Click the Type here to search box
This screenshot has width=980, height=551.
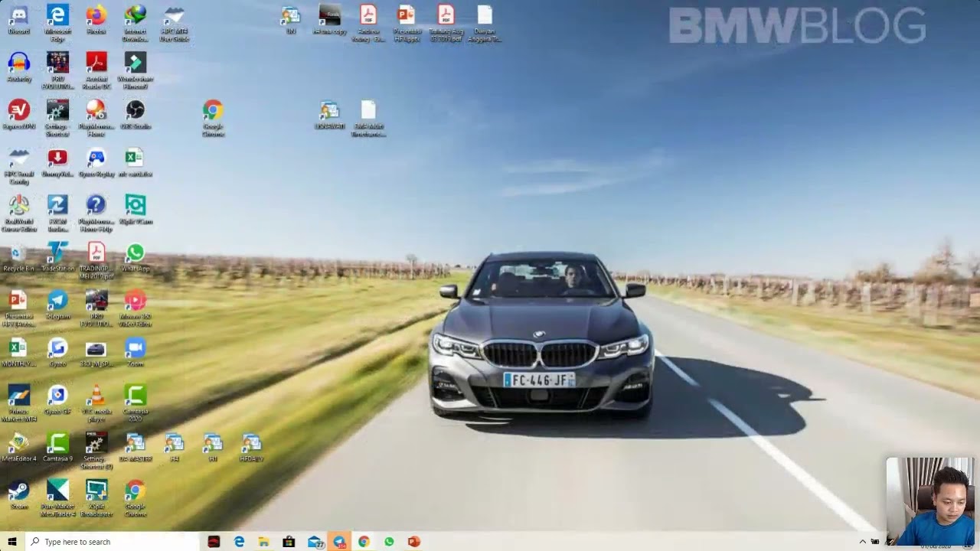point(113,542)
